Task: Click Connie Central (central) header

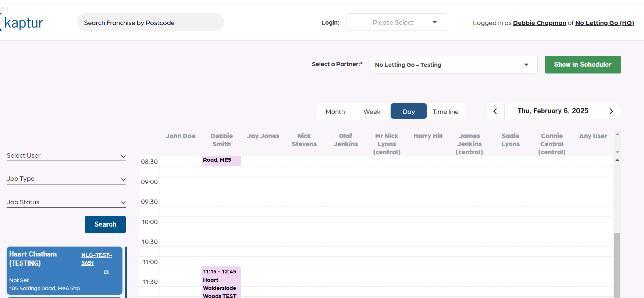Action: point(552,144)
